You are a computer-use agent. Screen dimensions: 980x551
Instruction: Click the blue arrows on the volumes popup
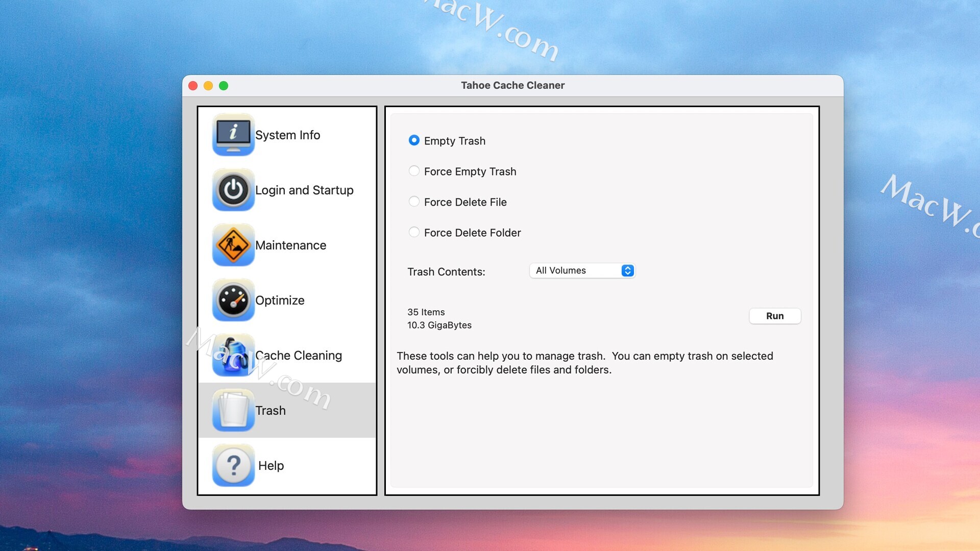(x=628, y=270)
